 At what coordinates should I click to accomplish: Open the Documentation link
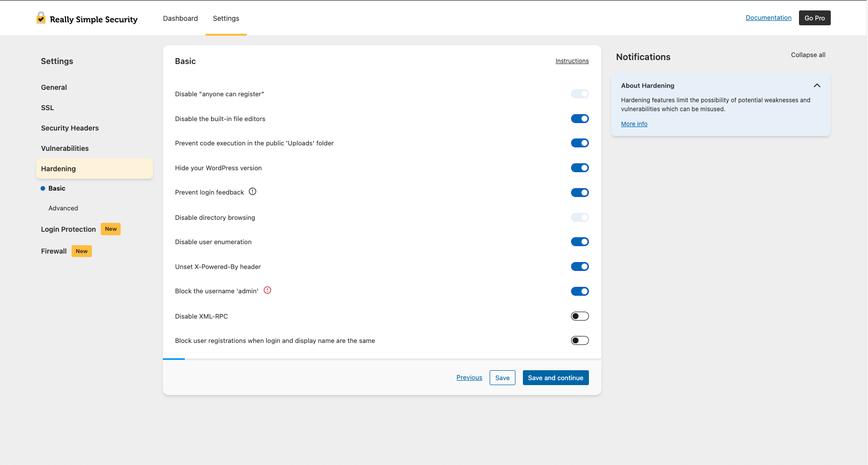[x=768, y=18]
